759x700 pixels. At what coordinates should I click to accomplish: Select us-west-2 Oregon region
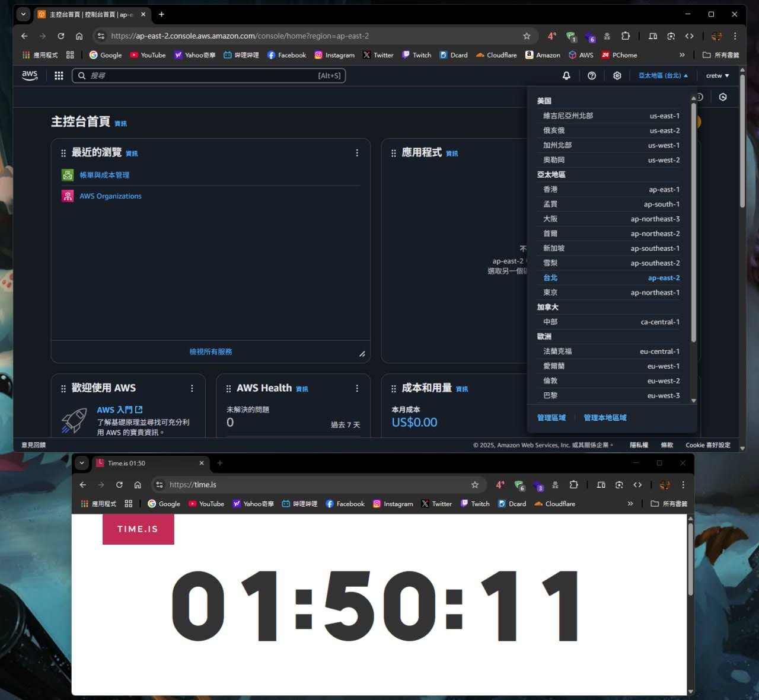coord(611,160)
